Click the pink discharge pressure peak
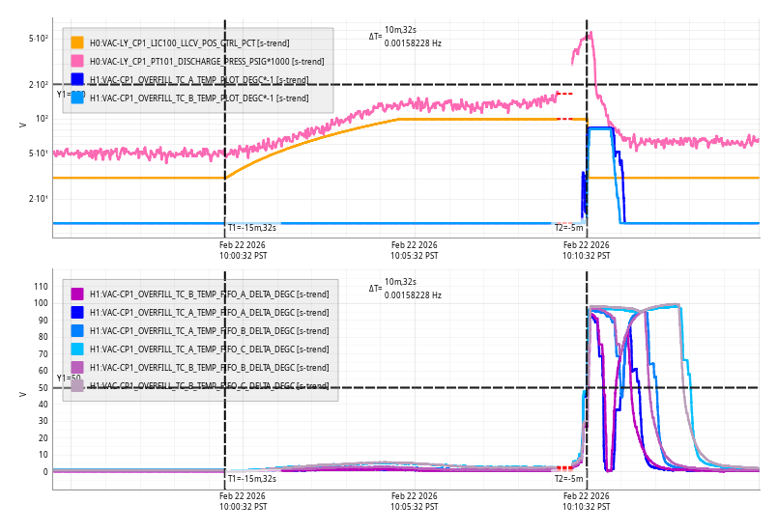 (590, 34)
